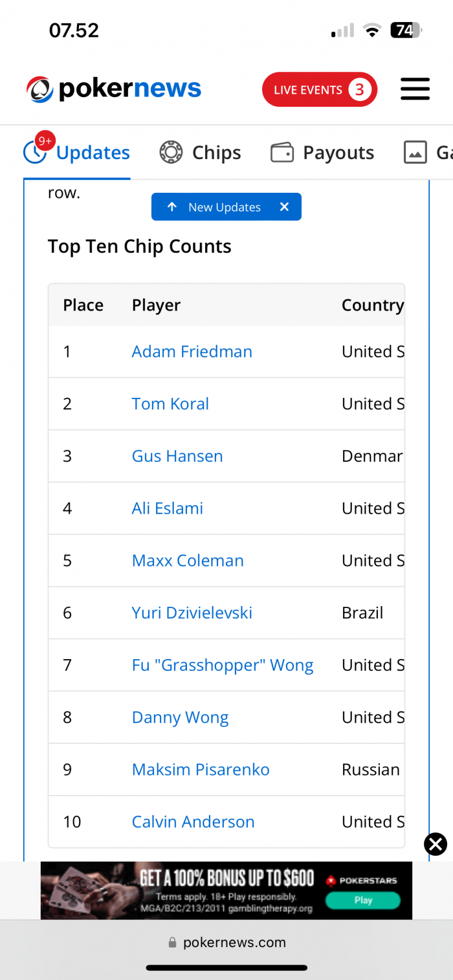The image size is (453, 980).
Task: Open Adam Friedman's player profile
Action: click(x=192, y=351)
